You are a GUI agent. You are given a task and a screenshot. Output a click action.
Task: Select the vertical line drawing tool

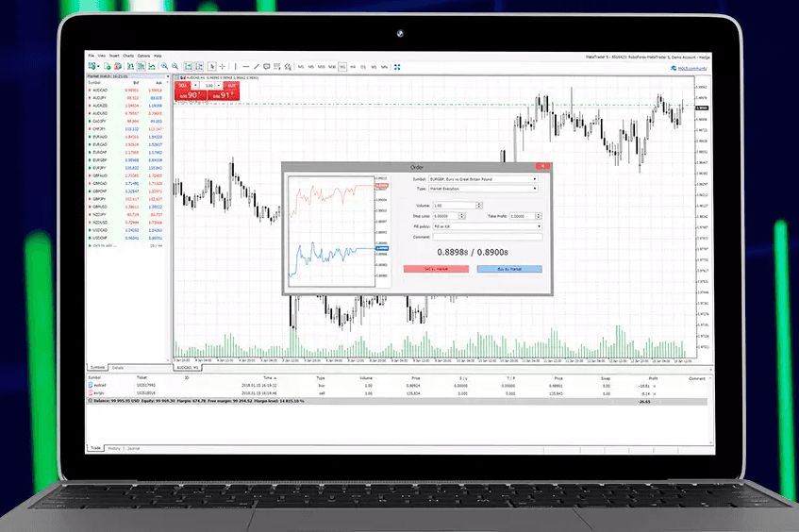(236, 66)
